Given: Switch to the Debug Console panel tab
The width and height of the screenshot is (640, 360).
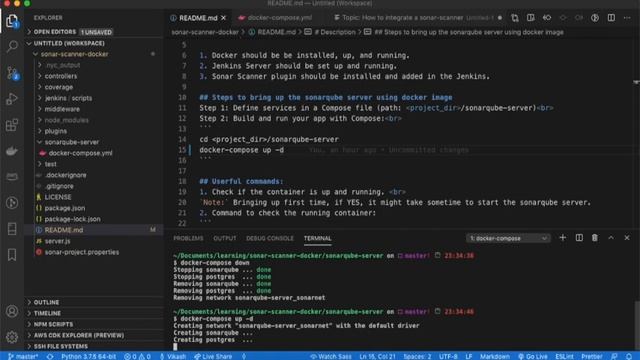Looking at the screenshot, I should (x=270, y=238).
